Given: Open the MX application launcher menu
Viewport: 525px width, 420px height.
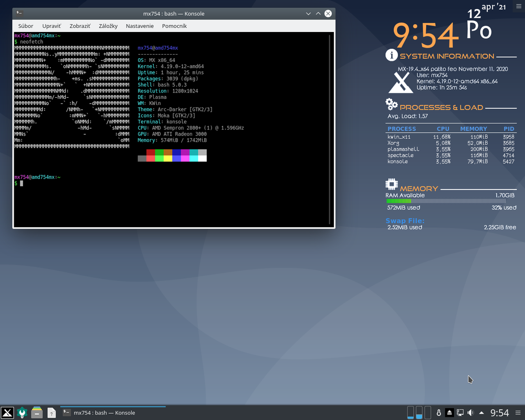Looking at the screenshot, I should pyautogui.click(x=7, y=413).
